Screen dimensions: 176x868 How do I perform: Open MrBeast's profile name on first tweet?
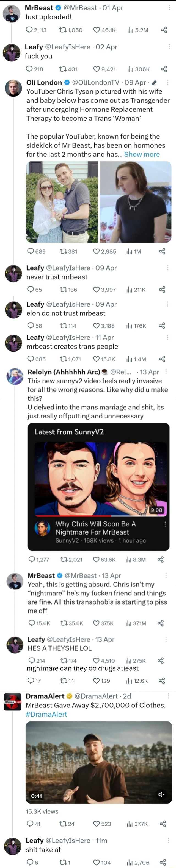[39, 8]
